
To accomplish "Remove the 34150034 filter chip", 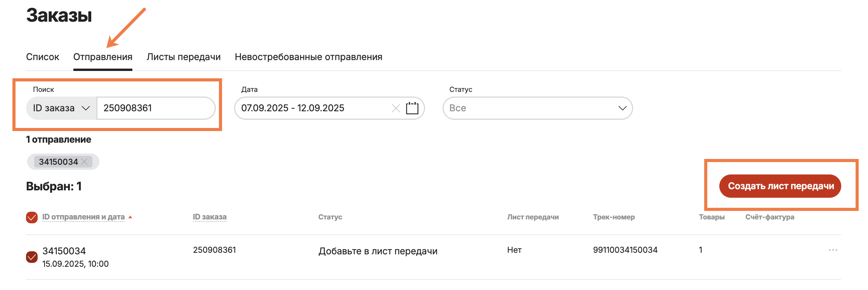I will [x=85, y=162].
